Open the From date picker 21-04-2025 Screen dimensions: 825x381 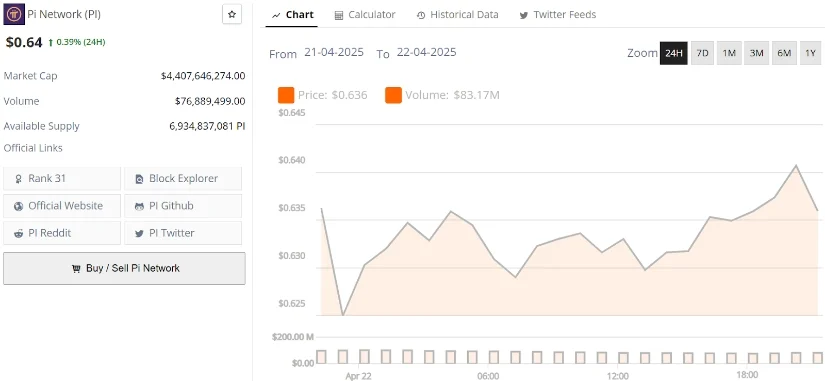(x=334, y=53)
